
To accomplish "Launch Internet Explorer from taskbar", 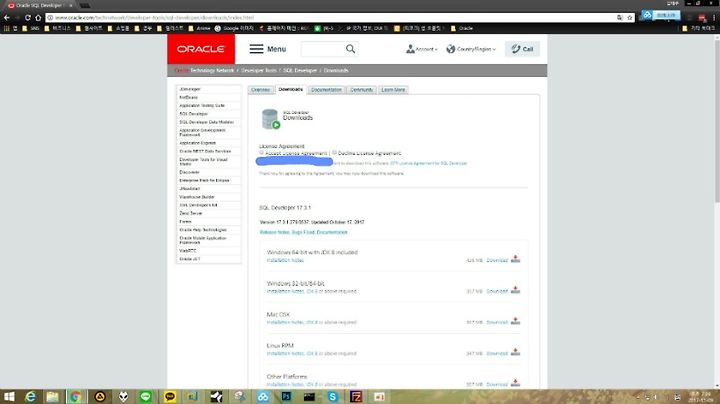I will tap(31, 397).
